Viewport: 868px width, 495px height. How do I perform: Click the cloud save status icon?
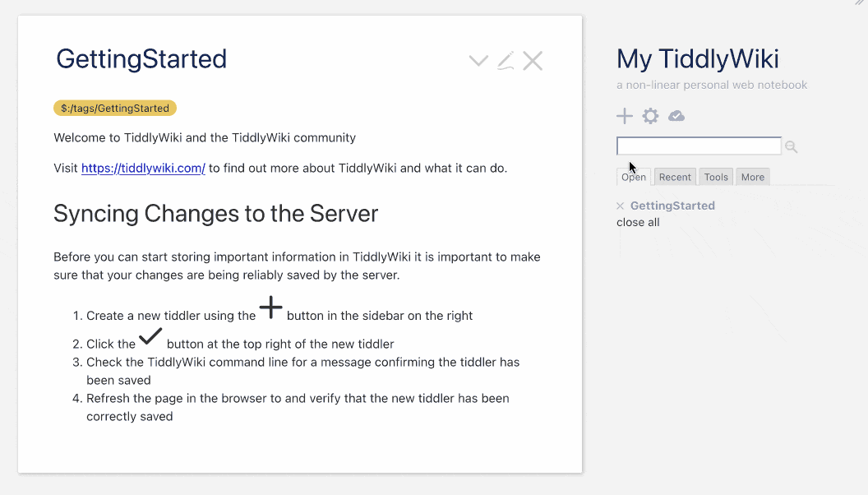pyautogui.click(x=676, y=116)
